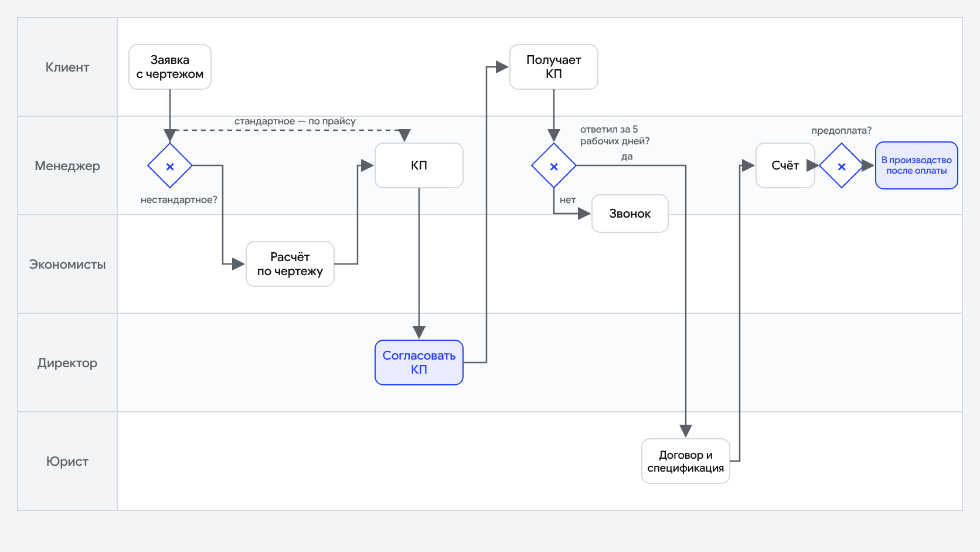
Task: Click the Менеджер lane header
Action: pos(67,165)
